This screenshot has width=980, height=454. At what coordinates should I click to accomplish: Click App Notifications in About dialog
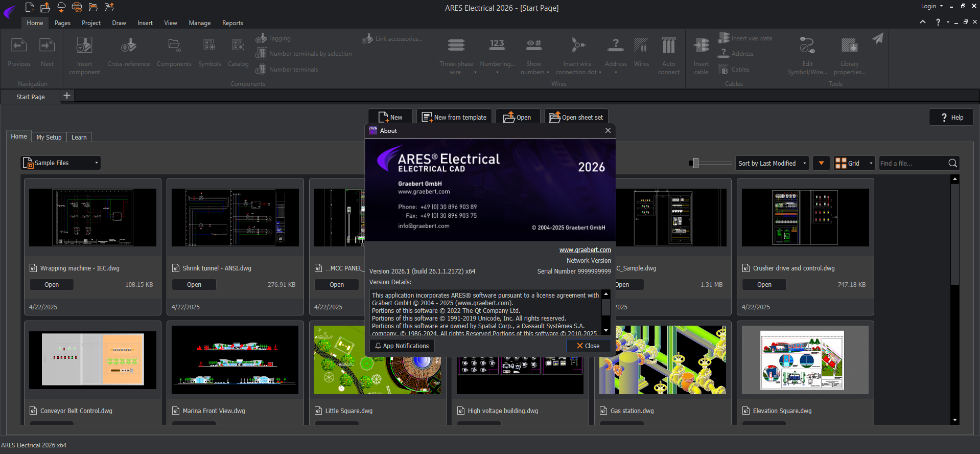[402, 346]
